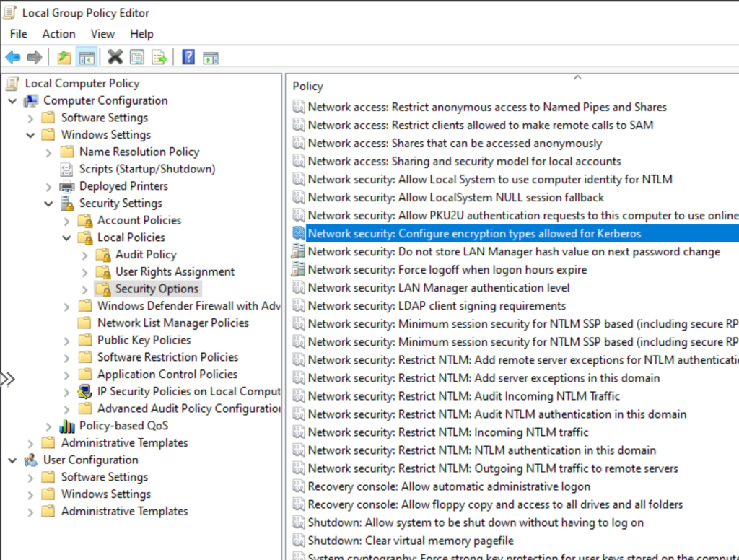Click the Delete (X) toolbar icon
Screen dimensions: 739x560
tap(115, 57)
